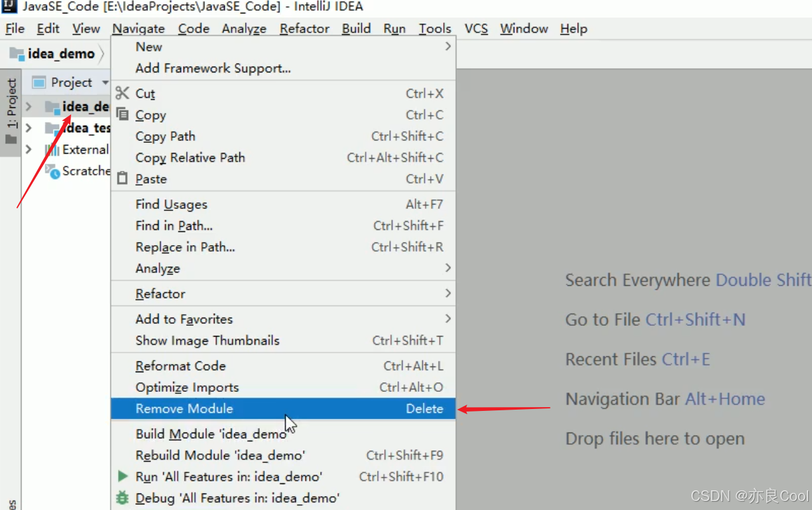Expand the External Libraries tree node
This screenshot has height=510, width=812.
click(x=29, y=149)
